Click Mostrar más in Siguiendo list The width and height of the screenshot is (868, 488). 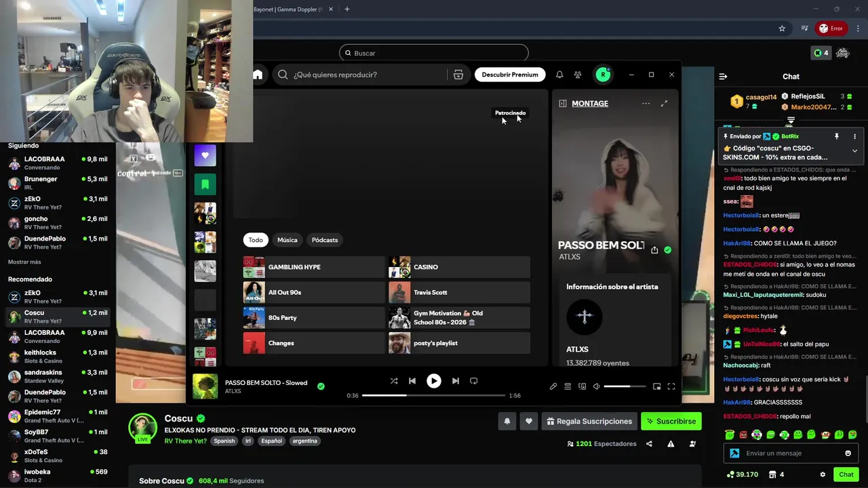point(24,262)
